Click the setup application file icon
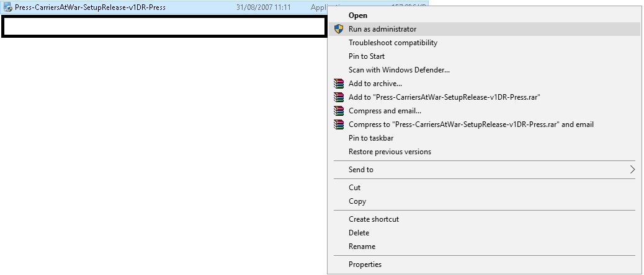Viewport: 644px width, 275px height. point(8,8)
